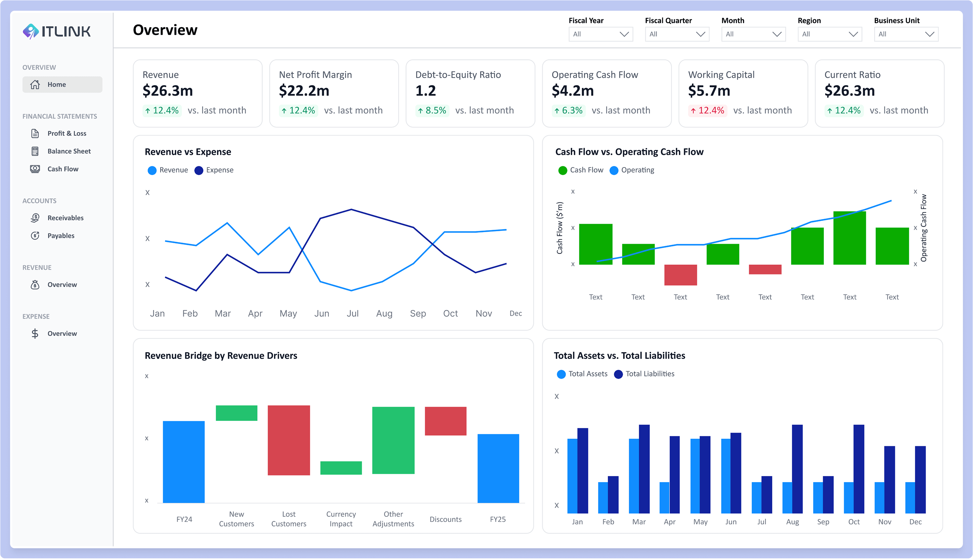Open Profit & Loss via its document icon

pyautogui.click(x=35, y=133)
